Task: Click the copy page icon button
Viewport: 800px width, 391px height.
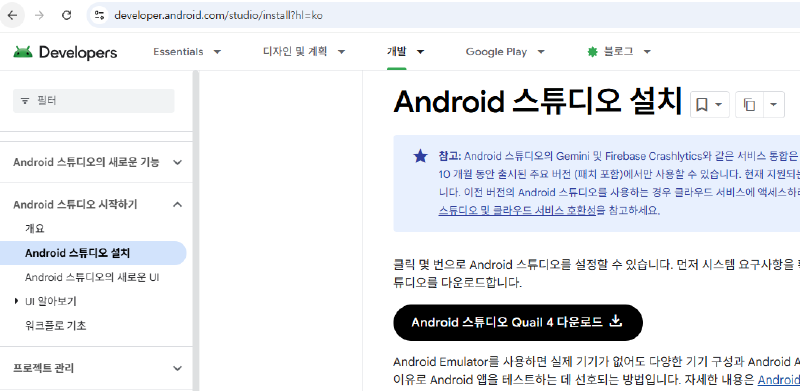Action: click(x=749, y=105)
